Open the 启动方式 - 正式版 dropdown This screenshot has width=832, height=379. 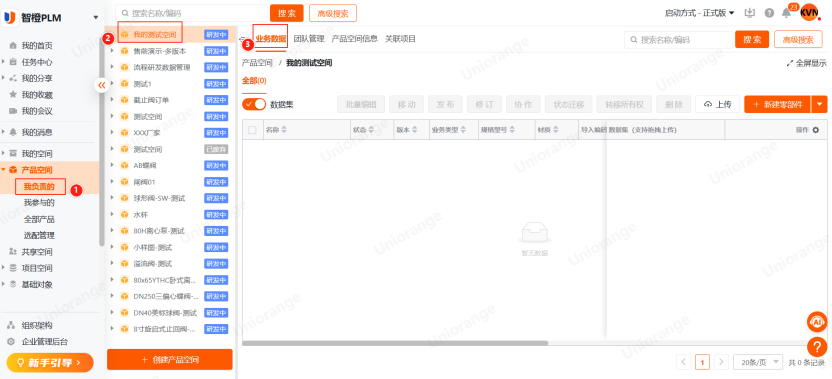[x=699, y=13]
